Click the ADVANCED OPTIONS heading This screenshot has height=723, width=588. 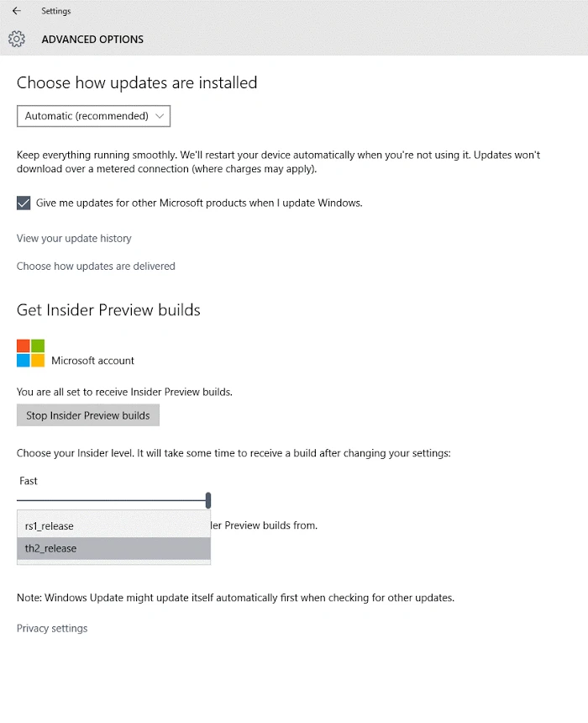[x=92, y=39]
